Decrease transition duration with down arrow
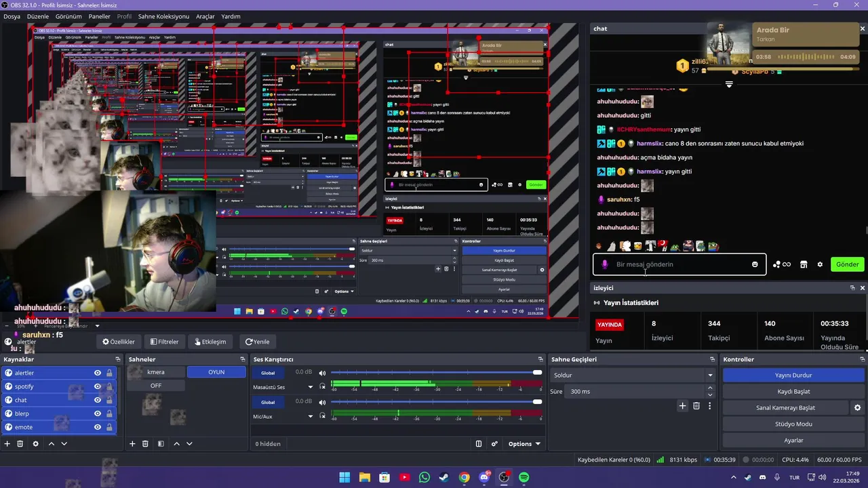Image resolution: width=868 pixels, height=488 pixels. click(710, 394)
